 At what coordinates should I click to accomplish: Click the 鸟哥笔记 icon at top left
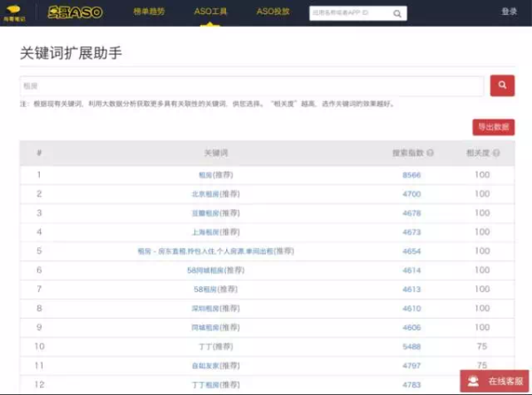(15, 12)
